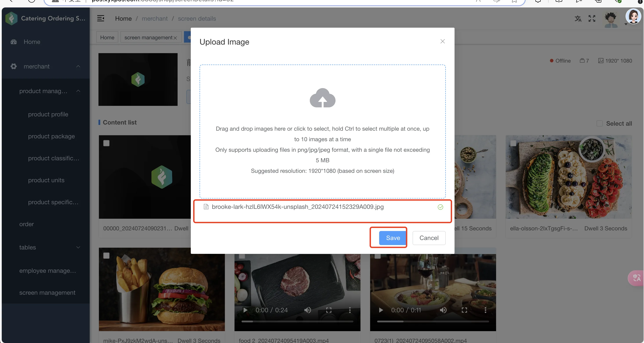Click the Catering Ordering System logo
Image resolution: width=644 pixels, height=343 pixels.
11,18
